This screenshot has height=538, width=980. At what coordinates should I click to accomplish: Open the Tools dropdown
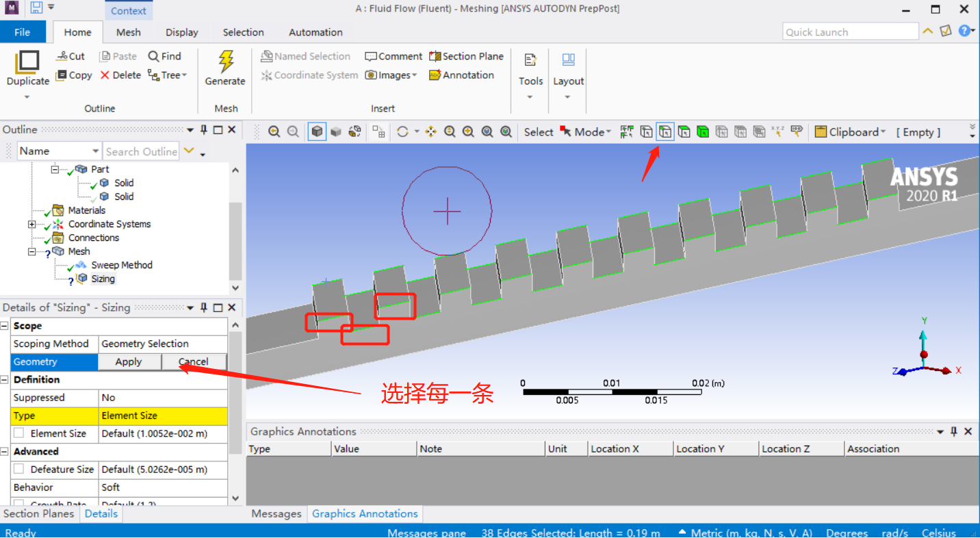click(x=530, y=97)
